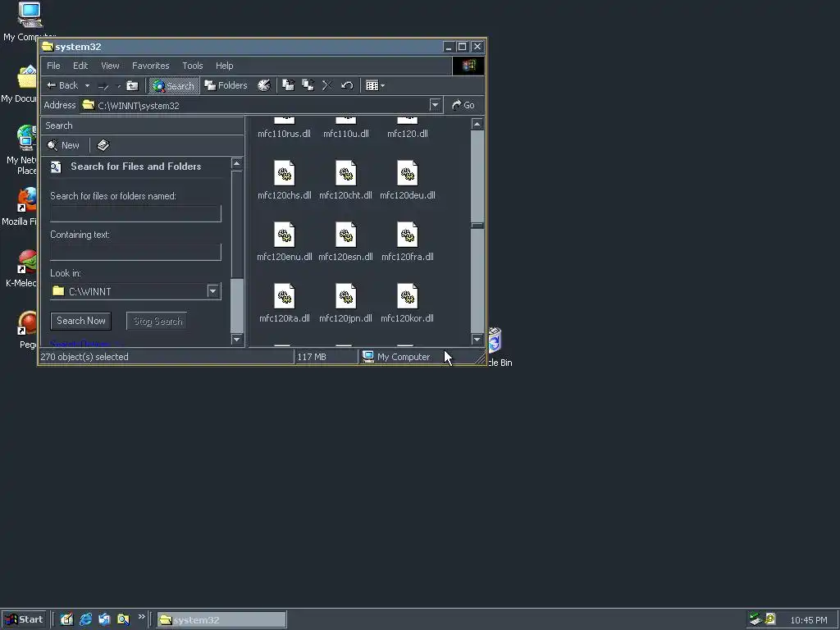This screenshot has height=630, width=840.
Task: Click the '117 MB' status bar entry
Action: [312, 357]
